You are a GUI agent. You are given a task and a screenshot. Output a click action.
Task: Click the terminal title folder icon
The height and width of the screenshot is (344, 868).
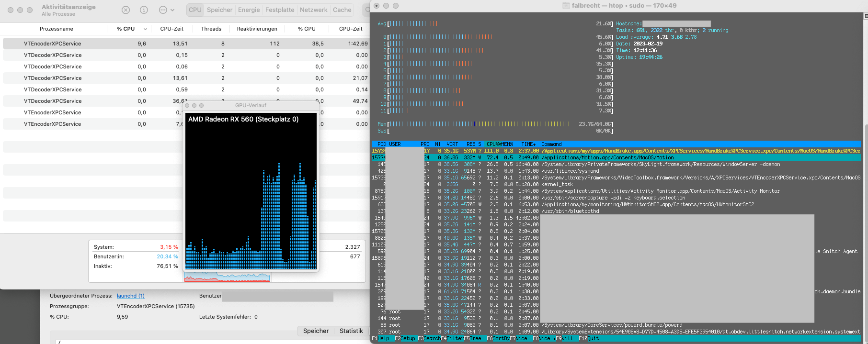pyautogui.click(x=567, y=6)
